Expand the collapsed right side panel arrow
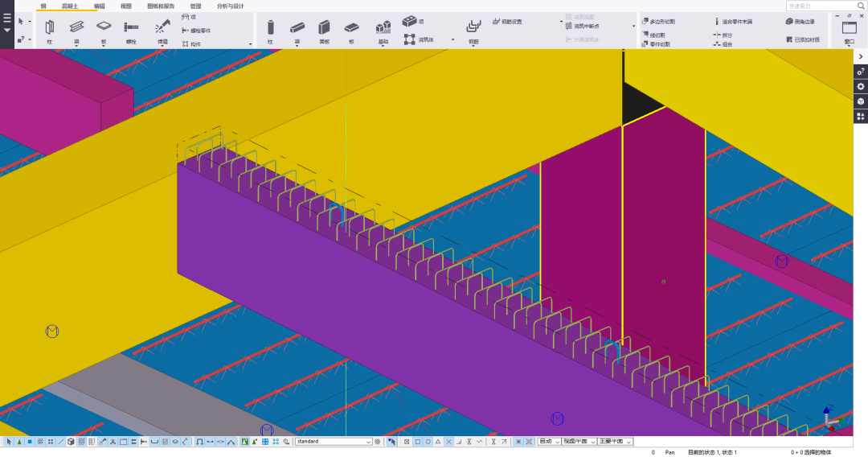The height and width of the screenshot is (457, 868). 861,57
